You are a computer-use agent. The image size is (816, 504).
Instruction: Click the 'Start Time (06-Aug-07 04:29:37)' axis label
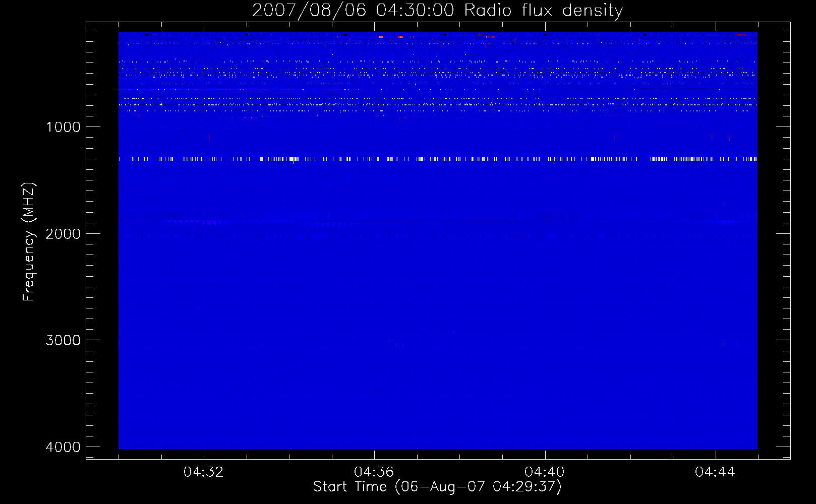point(437,487)
